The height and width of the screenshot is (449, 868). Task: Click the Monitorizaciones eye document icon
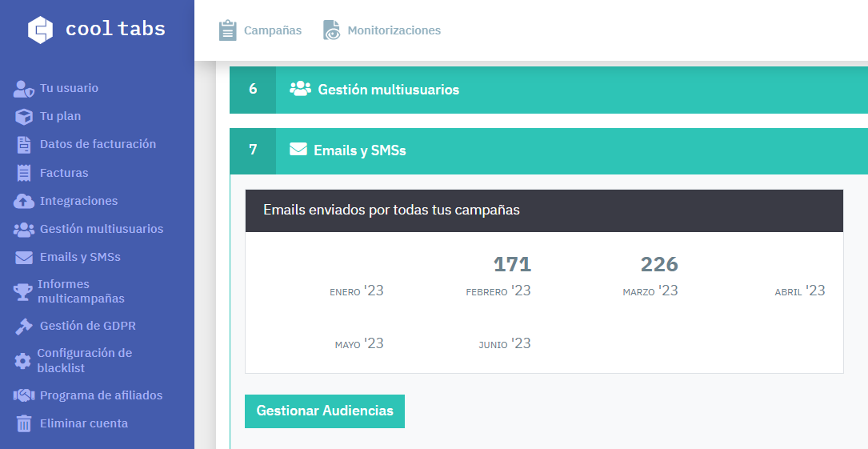coord(331,30)
